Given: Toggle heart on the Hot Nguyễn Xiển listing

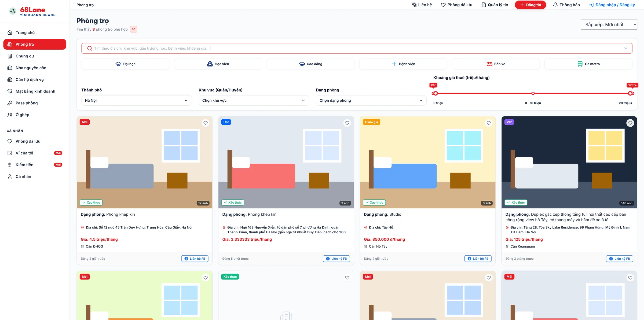Looking at the screenshot, I should tap(347, 123).
